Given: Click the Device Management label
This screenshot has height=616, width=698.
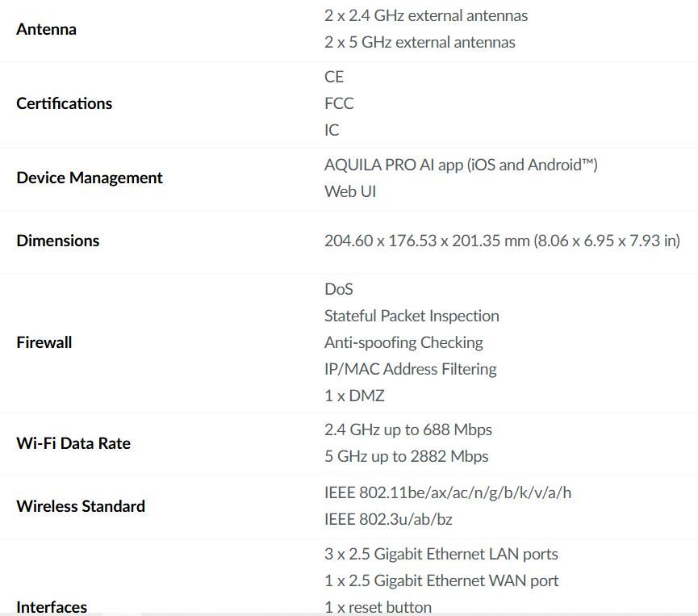Looking at the screenshot, I should coord(89,178).
